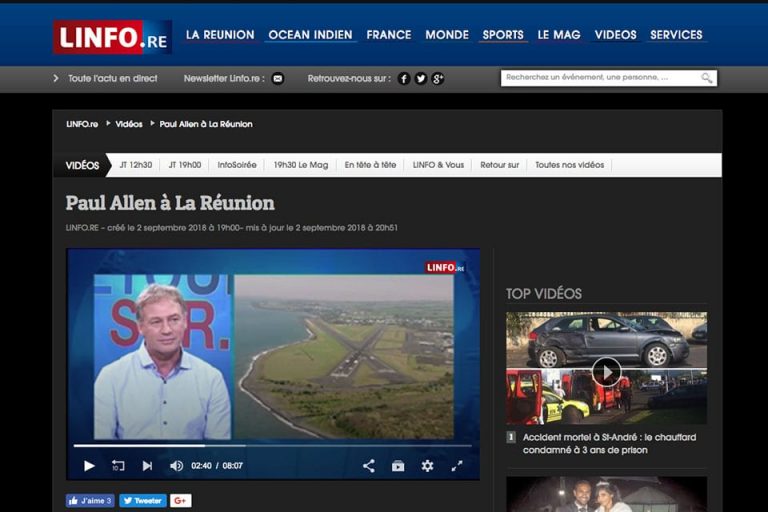Viewport: 768px width, 512px height.
Task: Open the FRANCE menu
Action: (389, 35)
